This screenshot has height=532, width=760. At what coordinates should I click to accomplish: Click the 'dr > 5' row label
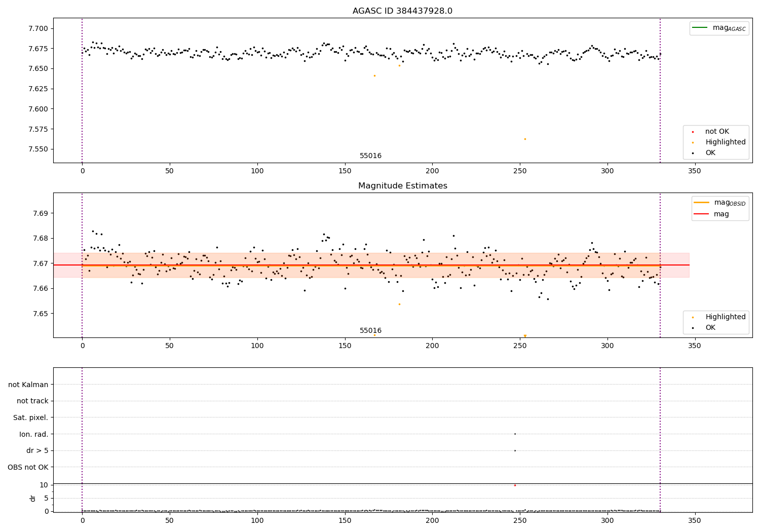37,451
